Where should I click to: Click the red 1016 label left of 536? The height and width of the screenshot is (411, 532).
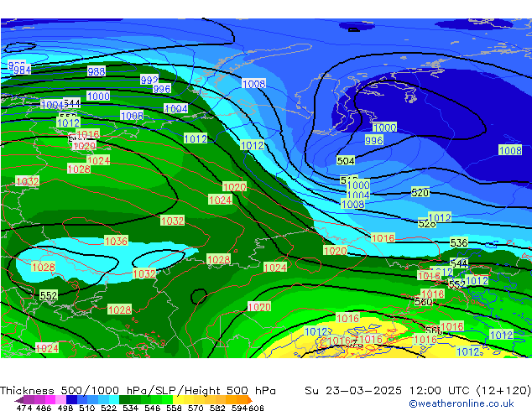point(383,238)
